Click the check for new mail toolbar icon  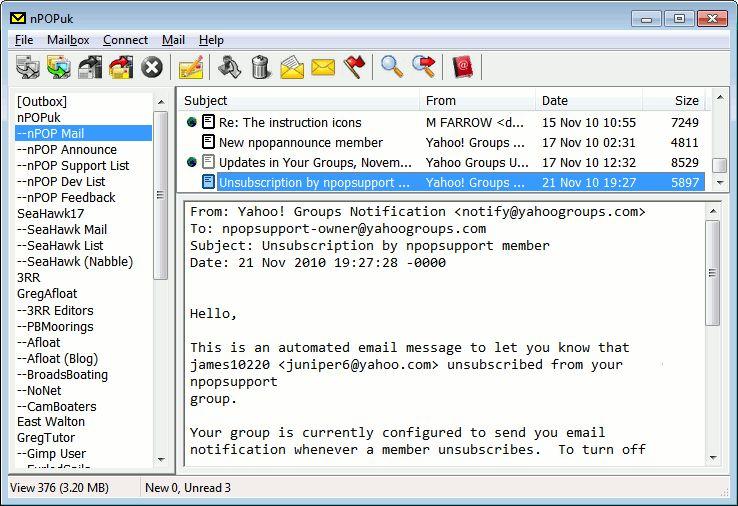pyautogui.click(x=28, y=67)
